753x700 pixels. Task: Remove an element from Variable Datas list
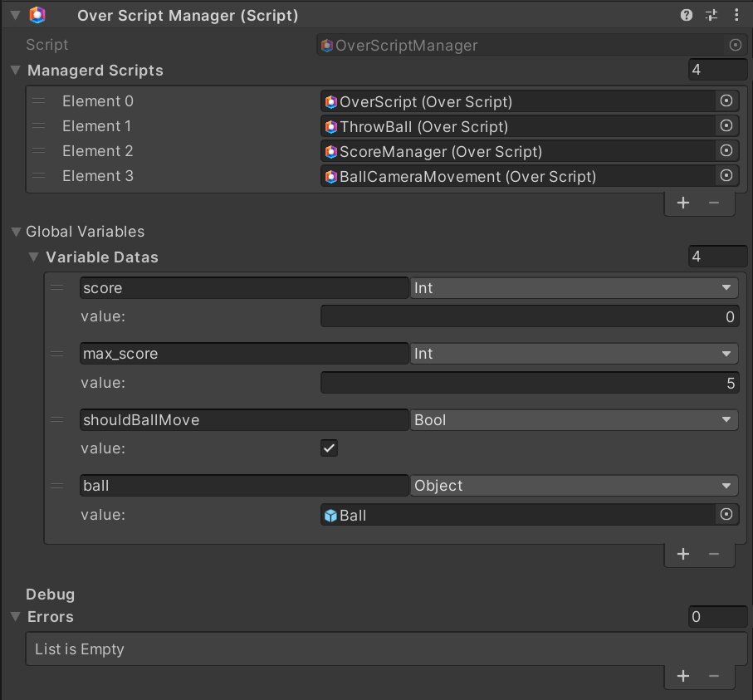714,554
